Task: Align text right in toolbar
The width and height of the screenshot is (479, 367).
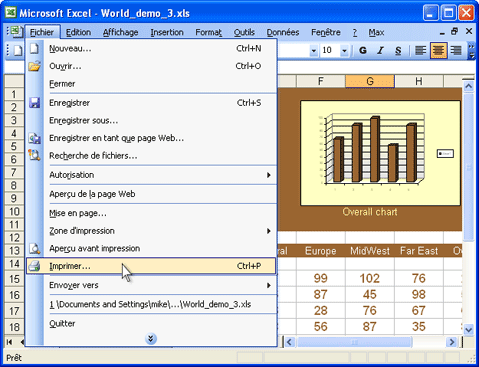Action: coord(456,50)
